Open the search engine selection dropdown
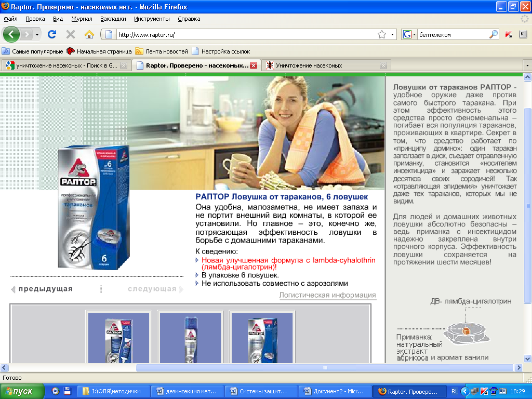The height and width of the screenshot is (399, 532). click(x=414, y=34)
